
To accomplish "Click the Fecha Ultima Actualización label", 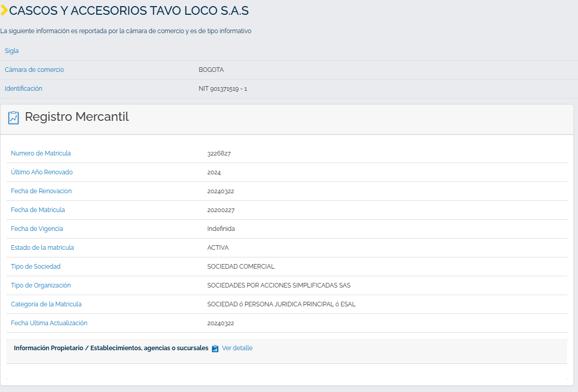I will pos(49,323).
